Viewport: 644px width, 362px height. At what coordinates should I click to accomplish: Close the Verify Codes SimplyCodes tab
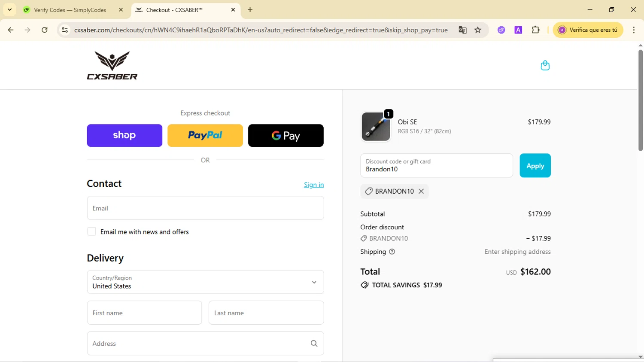(121, 10)
